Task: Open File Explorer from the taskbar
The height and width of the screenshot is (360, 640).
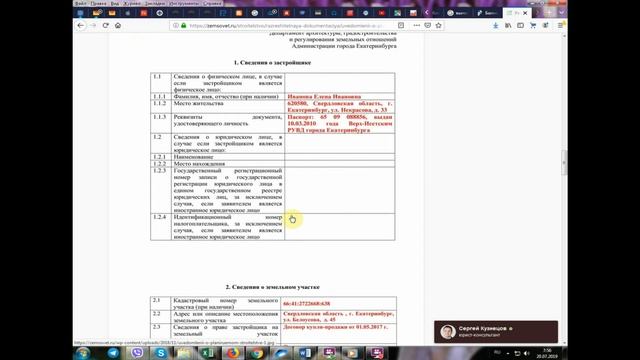Action: pyautogui.click(x=184, y=353)
